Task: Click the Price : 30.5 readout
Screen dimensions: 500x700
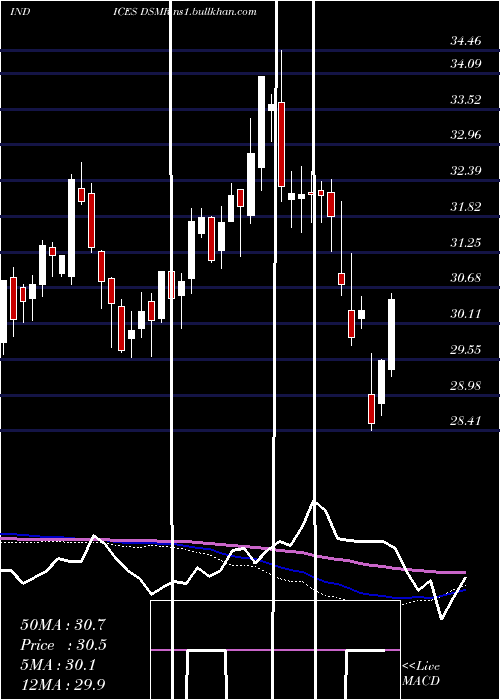Action: [63, 645]
